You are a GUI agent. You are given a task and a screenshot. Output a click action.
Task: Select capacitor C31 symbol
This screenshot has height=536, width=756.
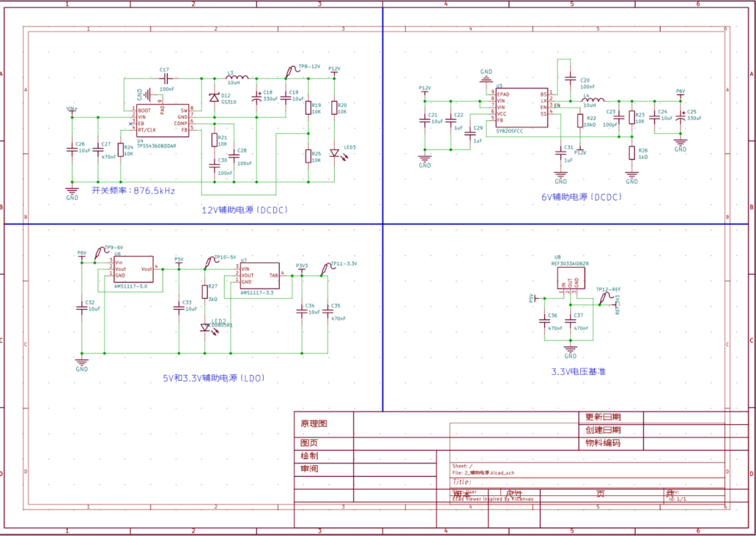560,153
